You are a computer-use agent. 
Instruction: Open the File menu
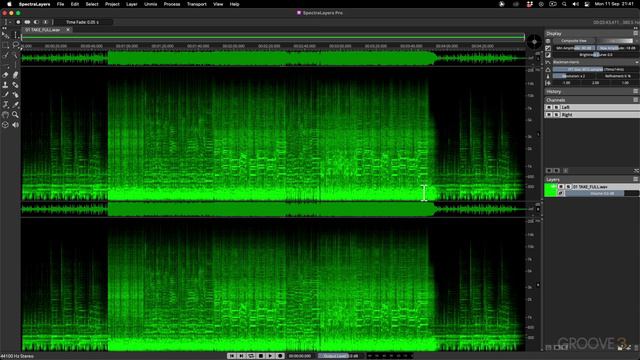click(x=60, y=4)
